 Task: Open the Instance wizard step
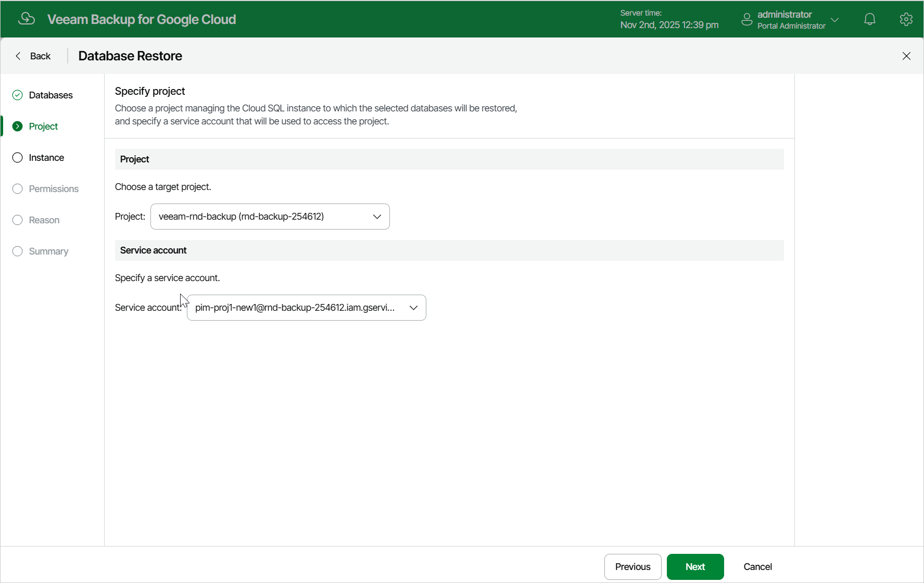click(x=46, y=158)
